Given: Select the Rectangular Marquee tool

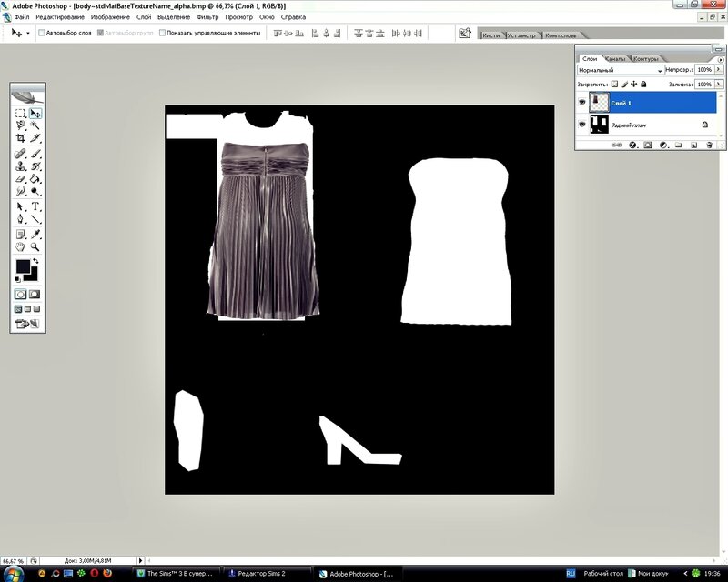Looking at the screenshot, I should coord(20,114).
